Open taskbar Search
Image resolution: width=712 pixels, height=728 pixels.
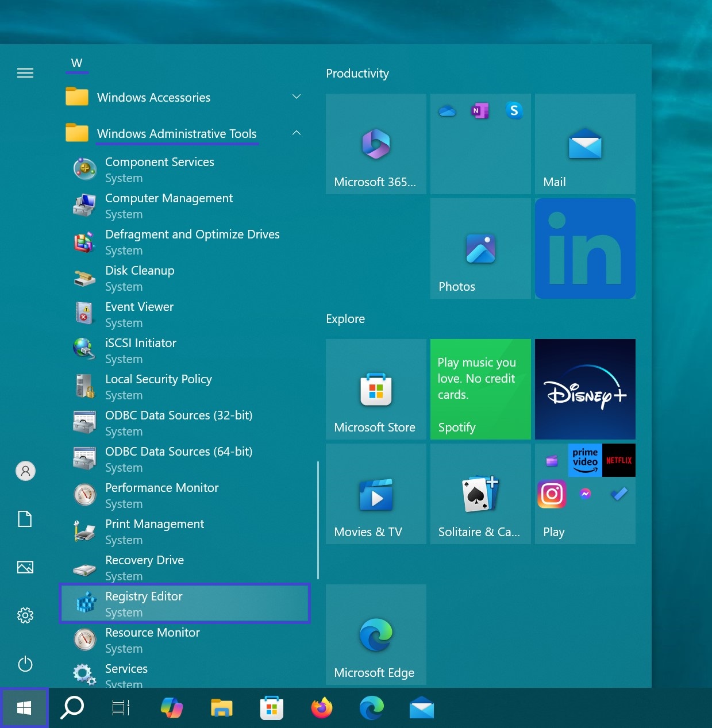point(72,708)
